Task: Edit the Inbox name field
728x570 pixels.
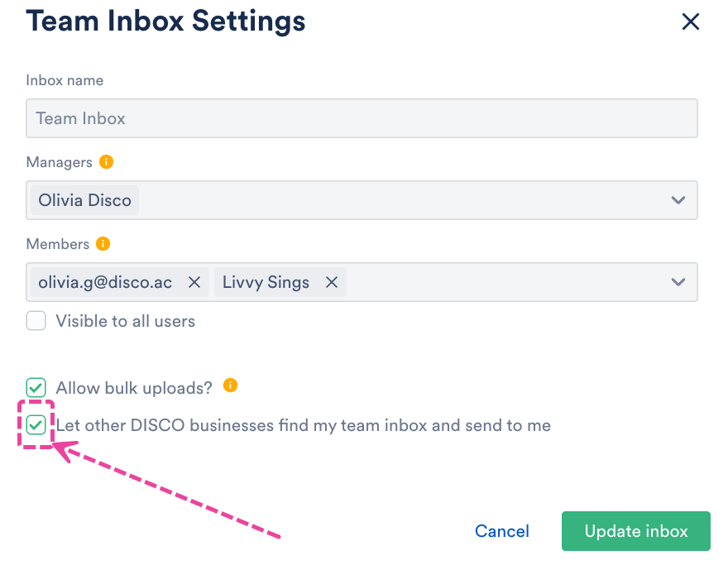Action: pos(362,118)
